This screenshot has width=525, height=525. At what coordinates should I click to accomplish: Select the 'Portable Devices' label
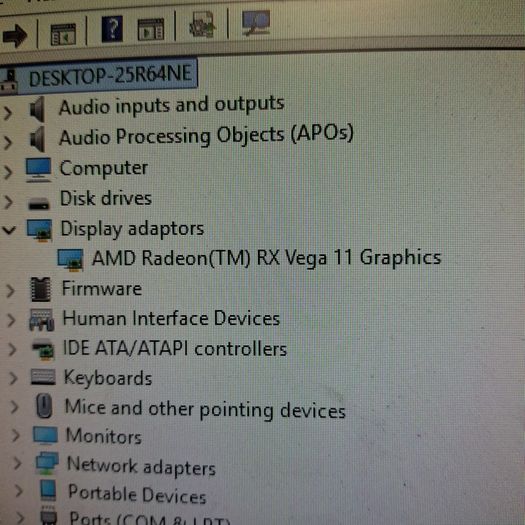(x=137, y=495)
